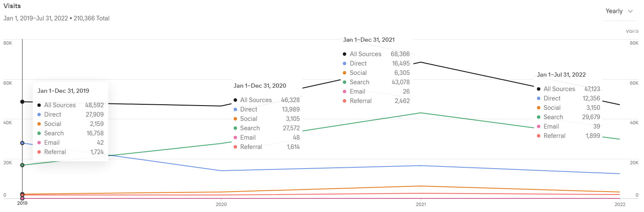Select the black All Sources point at 2019
Screen dimensions: 644x212
pyautogui.click(x=22, y=102)
